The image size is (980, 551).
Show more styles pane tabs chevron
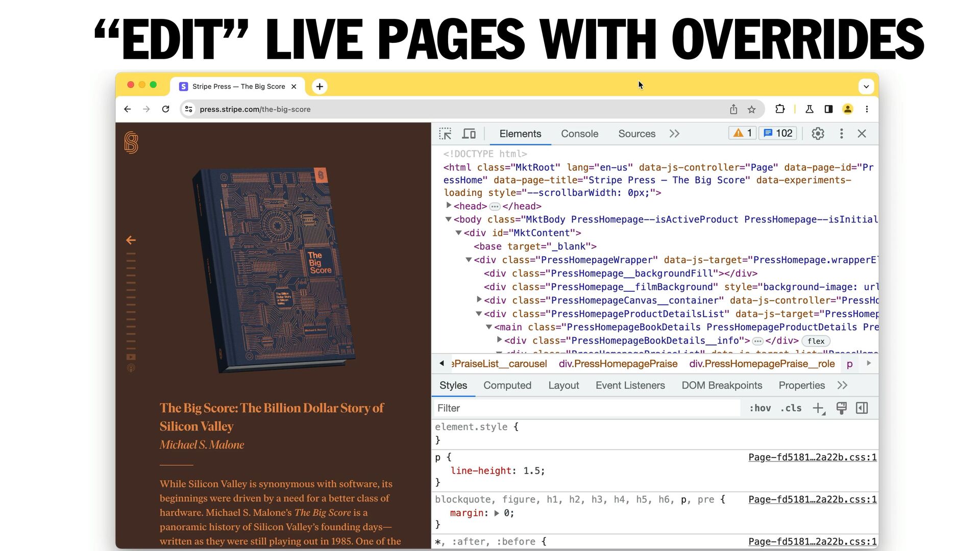click(x=842, y=386)
